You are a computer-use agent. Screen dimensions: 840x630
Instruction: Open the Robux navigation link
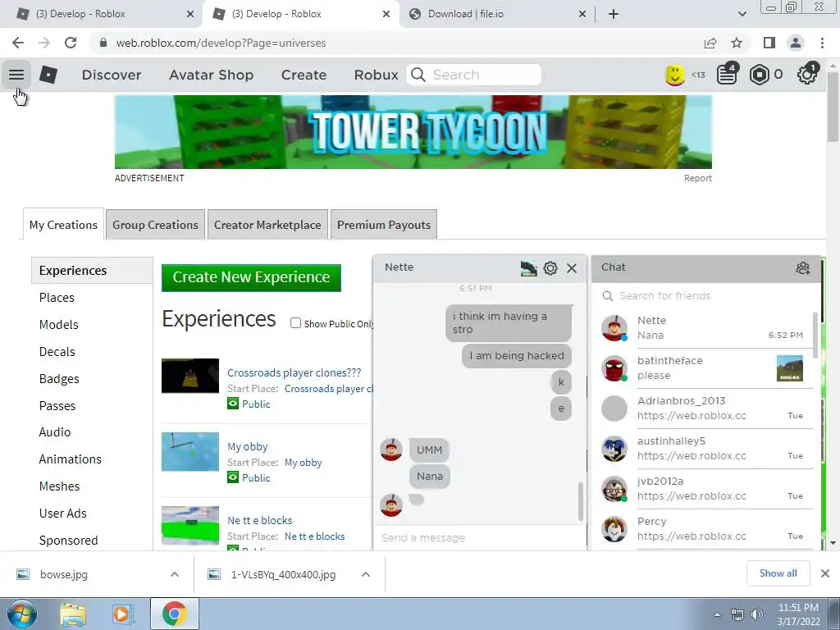376,75
